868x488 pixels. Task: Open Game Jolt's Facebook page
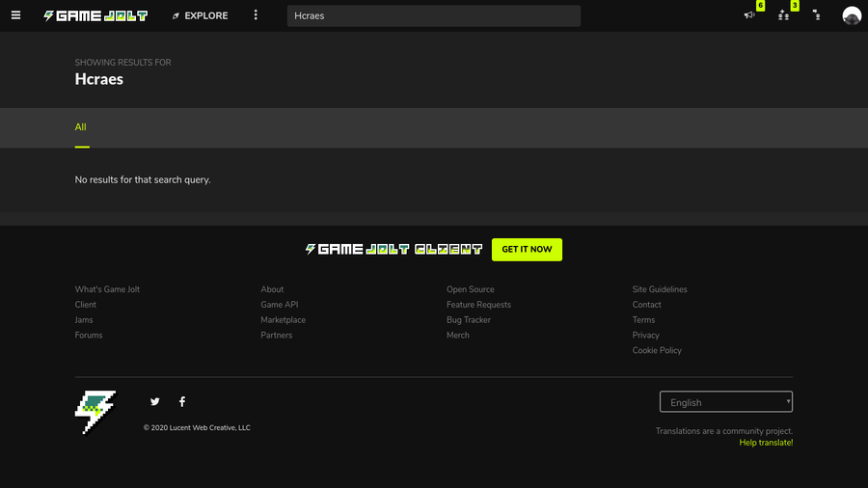pos(182,402)
